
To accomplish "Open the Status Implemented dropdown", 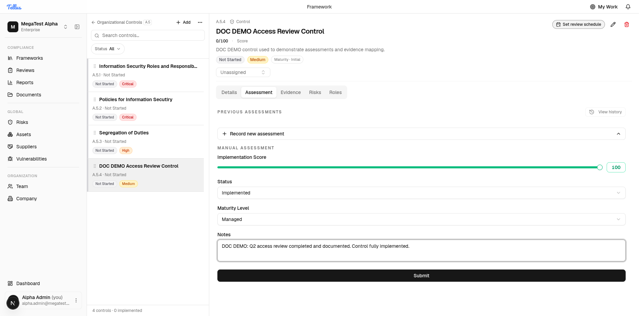I will coord(422,193).
